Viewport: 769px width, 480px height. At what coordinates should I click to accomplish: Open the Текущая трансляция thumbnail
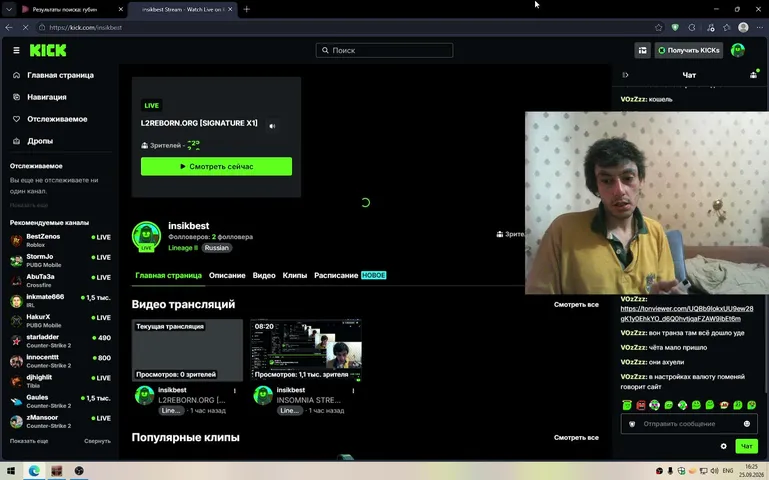point(187,350)
